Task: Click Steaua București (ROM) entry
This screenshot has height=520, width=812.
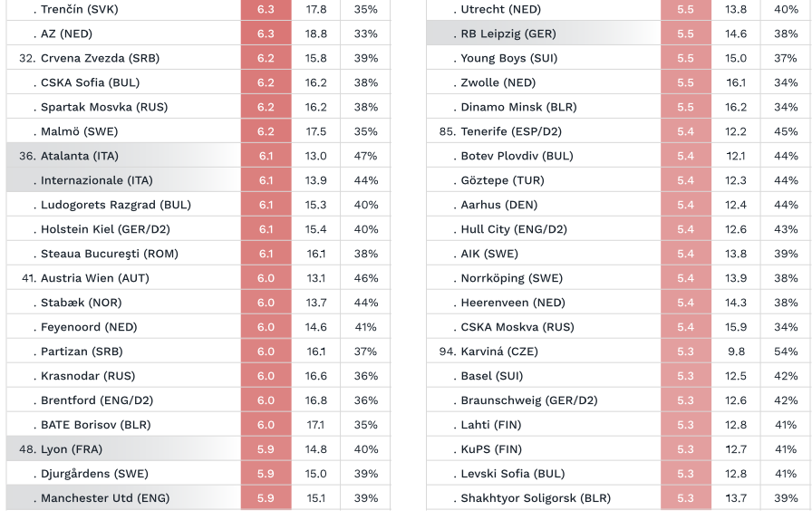Action: click(198, 254)
